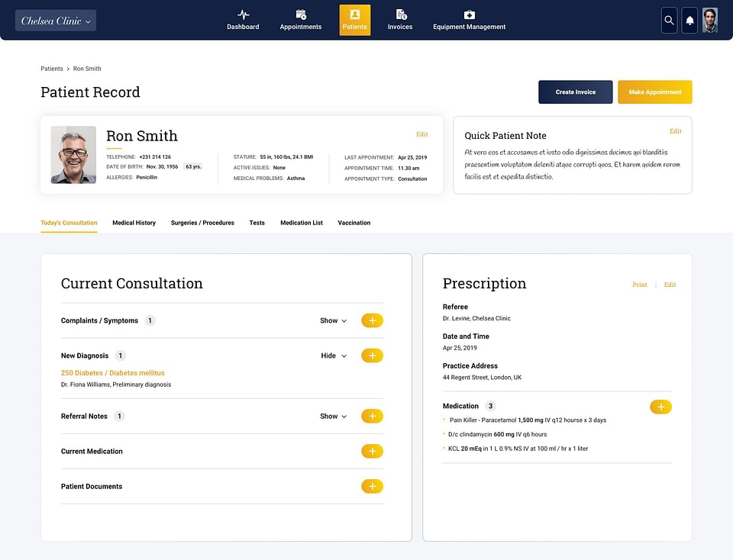Select Today's Consultation tab

[x=69, y=223]
